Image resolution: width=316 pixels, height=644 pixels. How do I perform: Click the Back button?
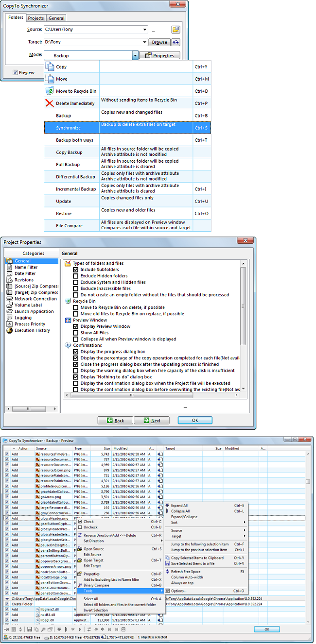pos(115,421)
